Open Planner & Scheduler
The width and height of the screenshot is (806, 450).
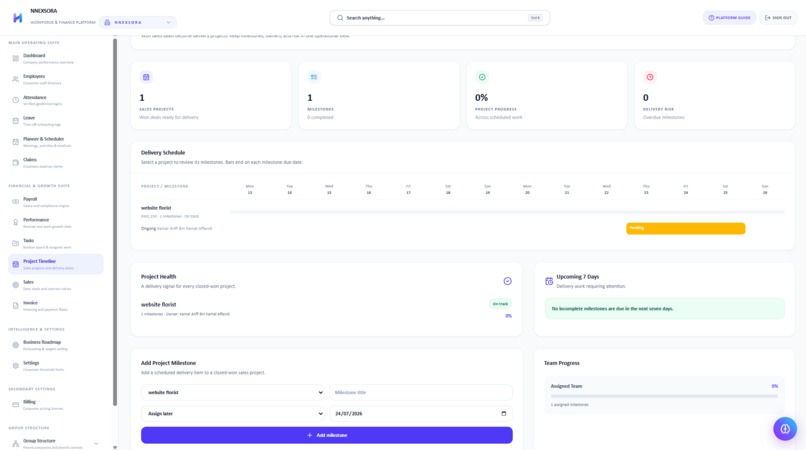(56, 142)
